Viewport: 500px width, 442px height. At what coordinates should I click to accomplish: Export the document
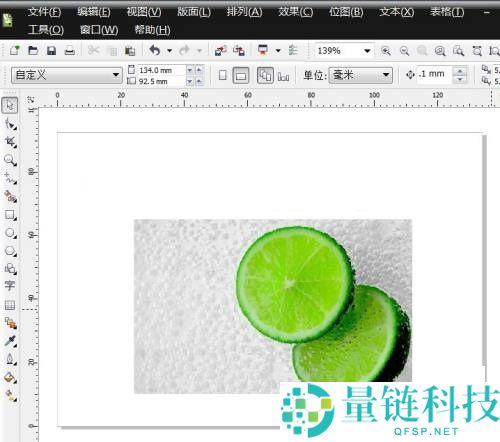[x=239, y=51]
